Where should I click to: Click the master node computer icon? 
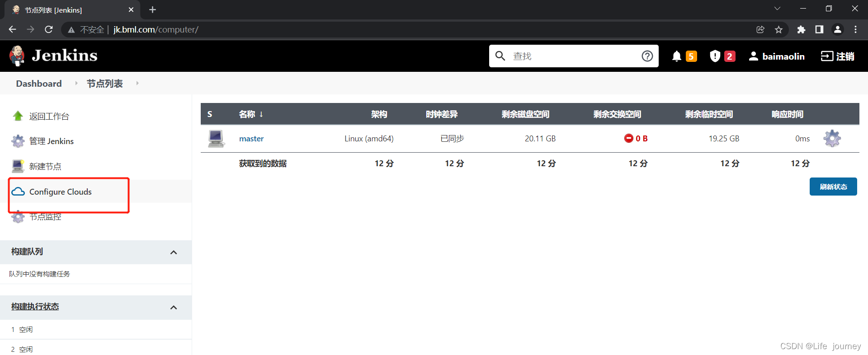click(x=216, y=138)
